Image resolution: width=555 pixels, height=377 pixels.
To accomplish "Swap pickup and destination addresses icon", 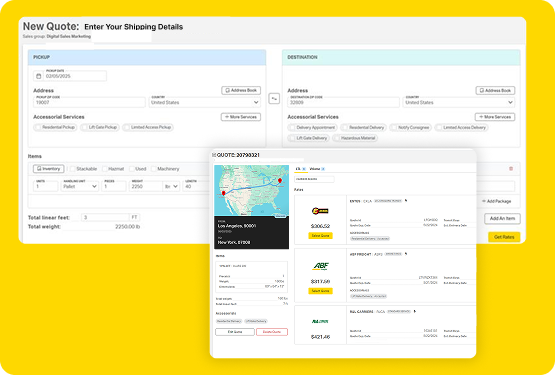I will (x=274, y=98).
